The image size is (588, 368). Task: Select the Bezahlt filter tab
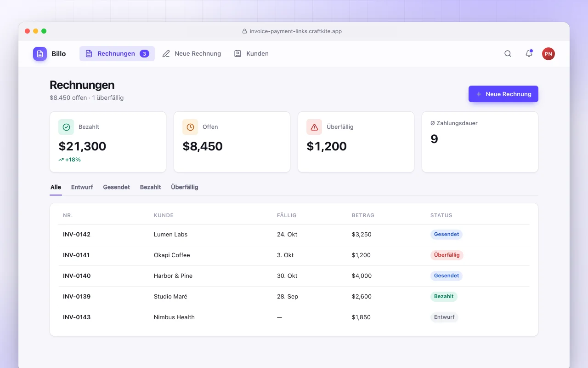151,187
